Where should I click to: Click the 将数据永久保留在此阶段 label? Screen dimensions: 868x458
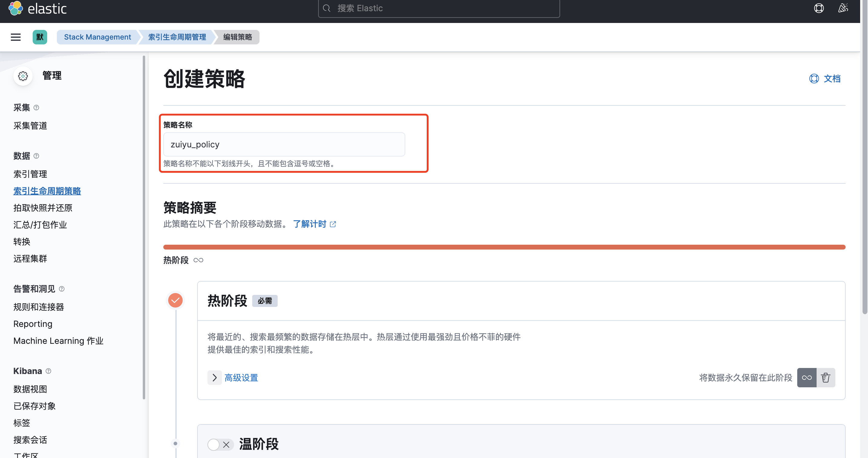point(746,378)
